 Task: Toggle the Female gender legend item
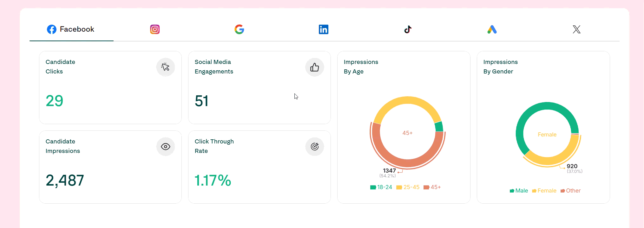pyautogui.click(x=544, y=191)
